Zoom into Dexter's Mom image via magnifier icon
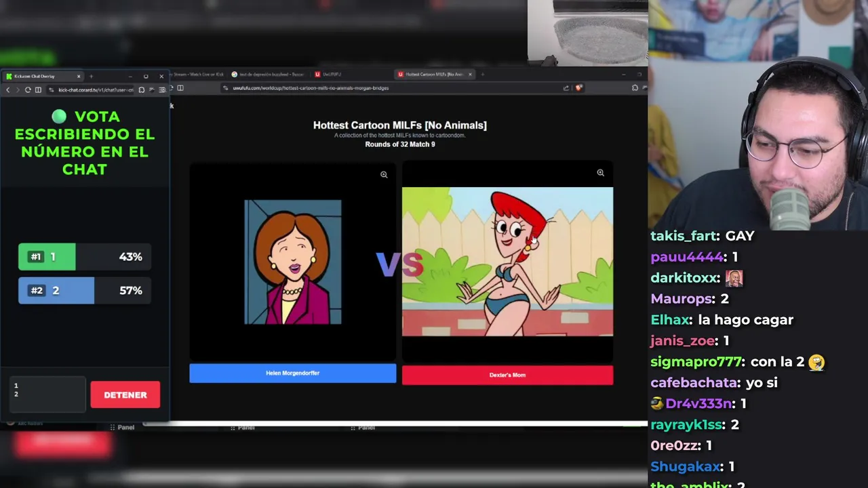868x488 pixels. 600,173
